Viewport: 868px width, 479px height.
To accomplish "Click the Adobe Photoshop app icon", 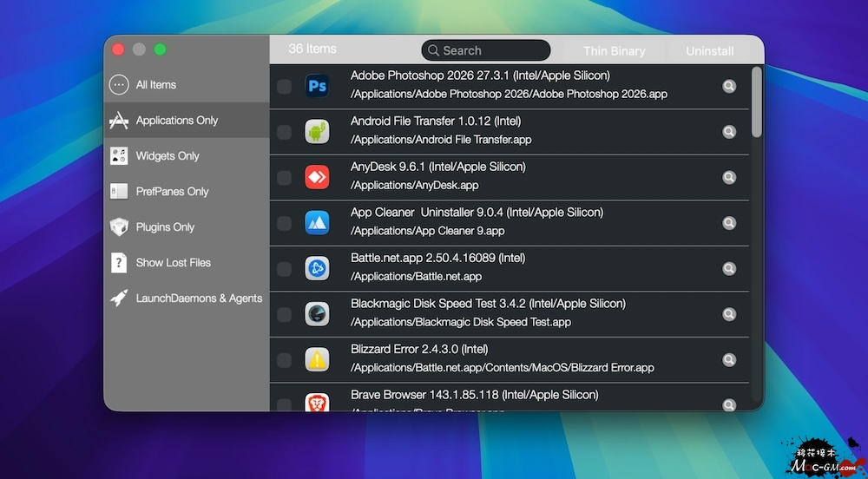I will point(317,86).
